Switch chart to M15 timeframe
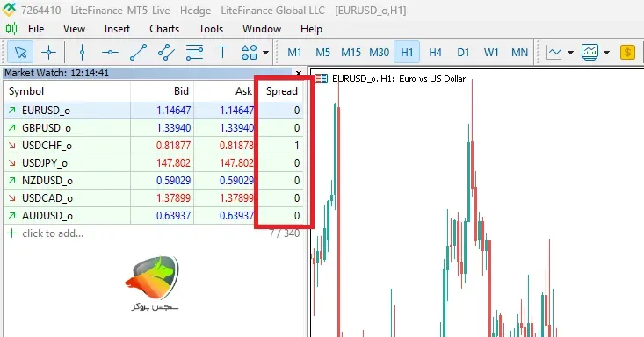The image size is (644, 337). [351, 52]
